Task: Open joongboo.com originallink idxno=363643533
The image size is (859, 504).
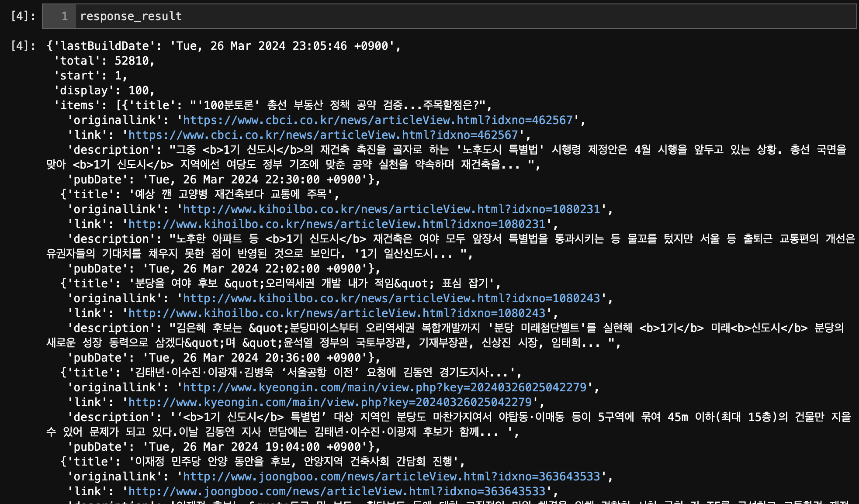Action: click(391, 476)
